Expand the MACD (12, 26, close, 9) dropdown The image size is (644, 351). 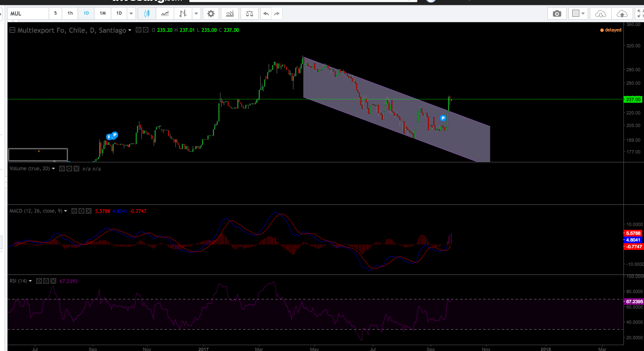pyautogui.click(x=65, y=211)
